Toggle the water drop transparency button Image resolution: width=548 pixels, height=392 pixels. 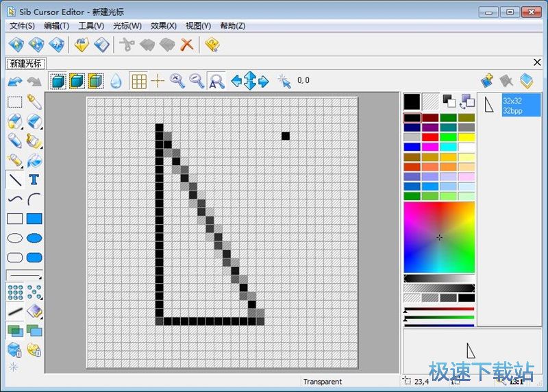pyautogui.click(x=116, y=81)
